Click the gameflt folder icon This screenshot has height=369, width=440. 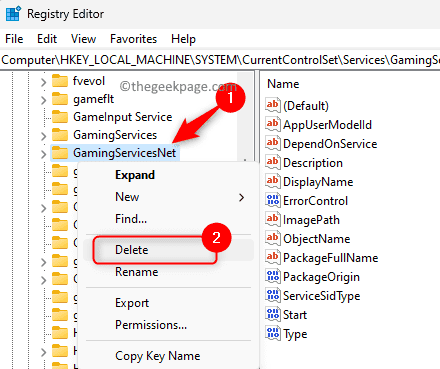pos(60,99)
